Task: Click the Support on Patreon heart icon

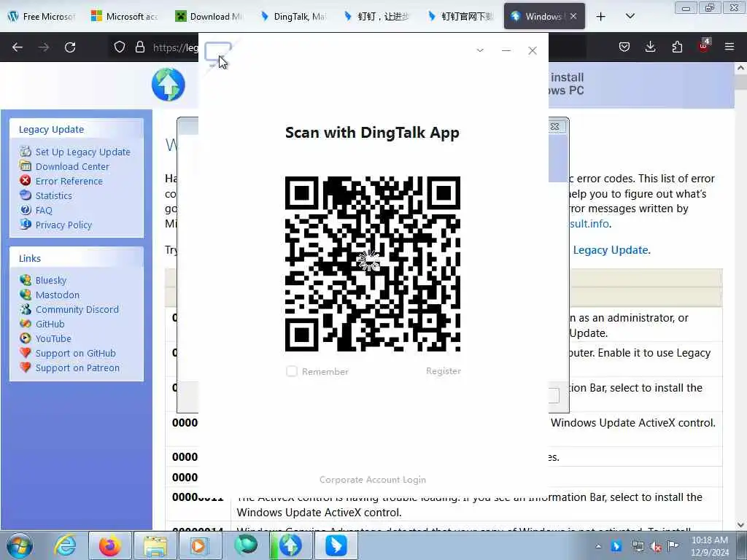Action: tap(26, 367)
